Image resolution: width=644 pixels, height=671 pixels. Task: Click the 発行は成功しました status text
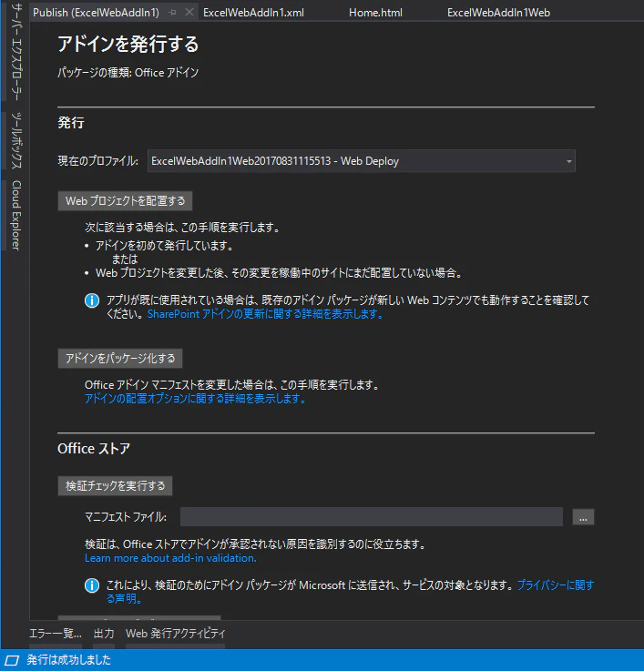click(x=68, y=660)
